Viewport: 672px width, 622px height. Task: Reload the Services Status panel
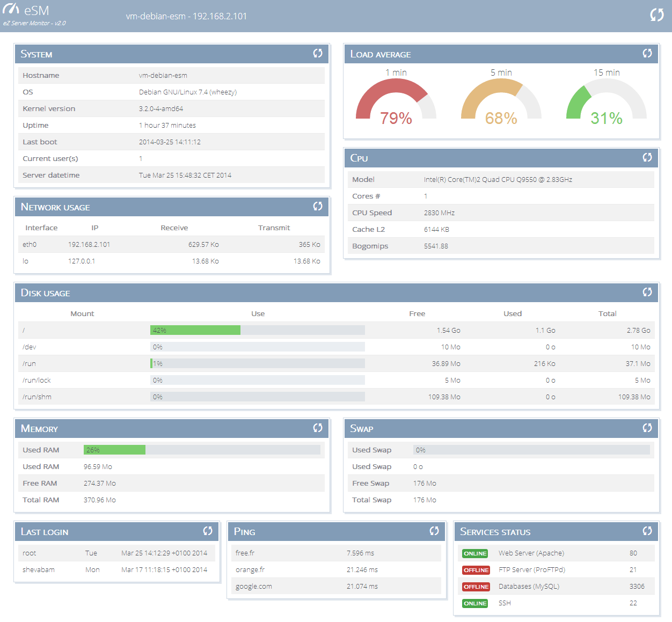coord(647,531)
